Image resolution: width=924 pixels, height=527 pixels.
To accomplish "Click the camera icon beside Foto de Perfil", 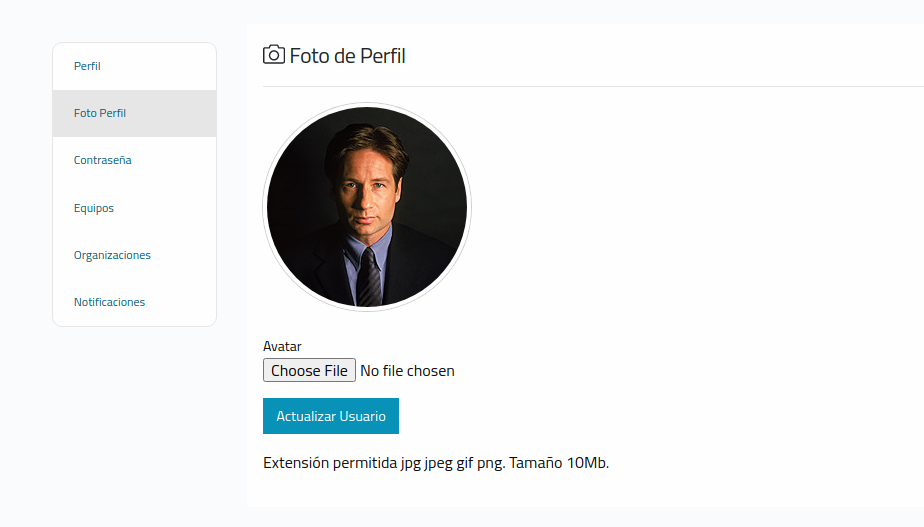I will 273,55.
